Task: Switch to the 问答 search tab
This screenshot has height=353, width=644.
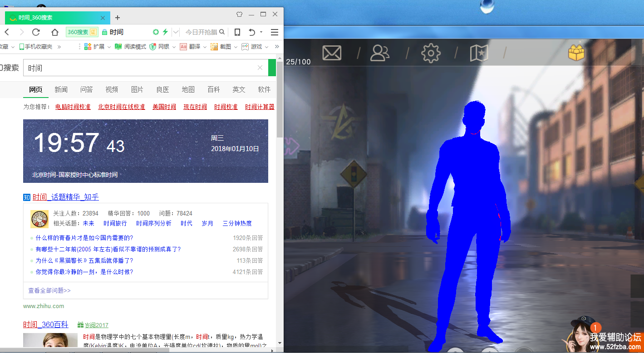Action: pos(86,89)
